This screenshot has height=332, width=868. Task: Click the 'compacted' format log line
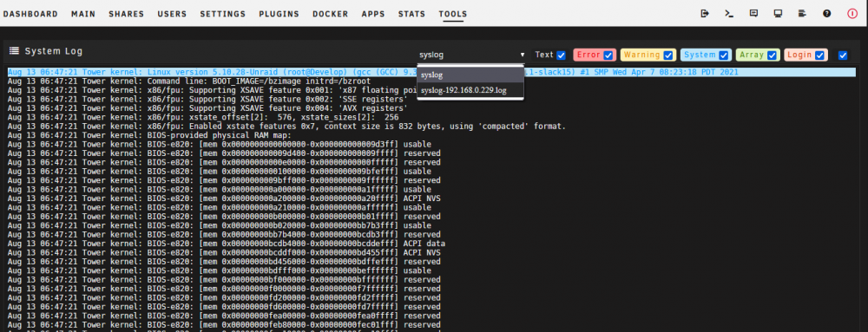(286, 127)
